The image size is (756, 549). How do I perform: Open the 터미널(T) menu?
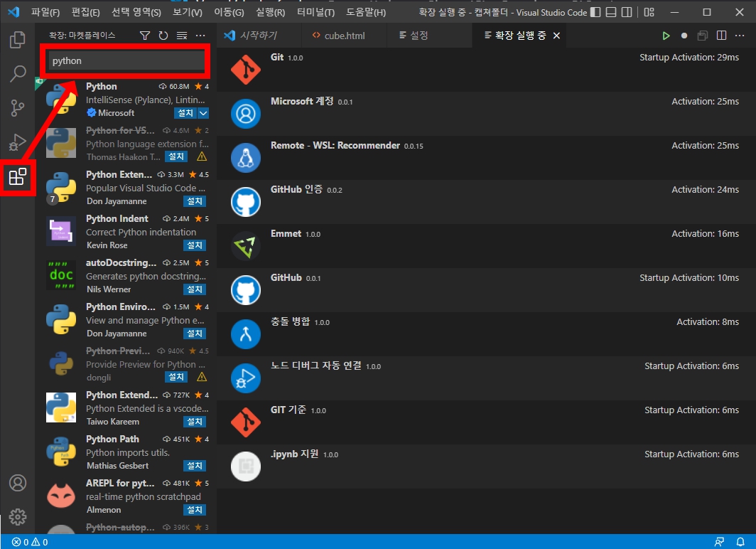pos(315,13)
